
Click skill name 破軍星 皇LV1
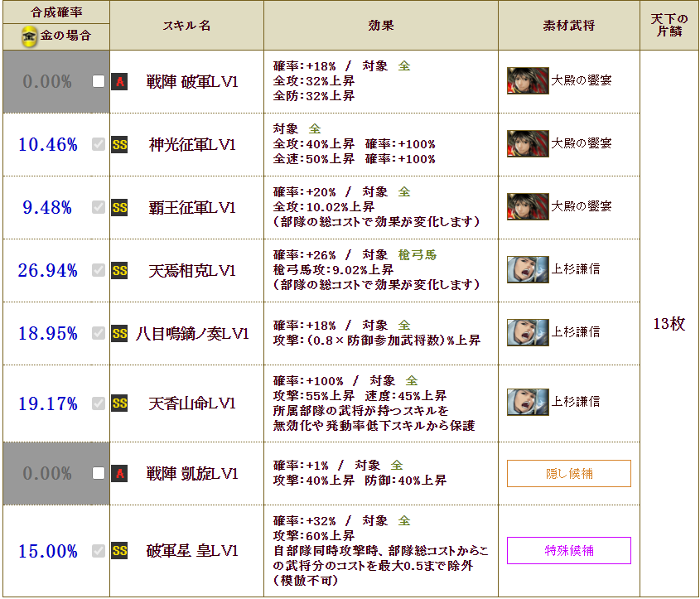point(192,551)
